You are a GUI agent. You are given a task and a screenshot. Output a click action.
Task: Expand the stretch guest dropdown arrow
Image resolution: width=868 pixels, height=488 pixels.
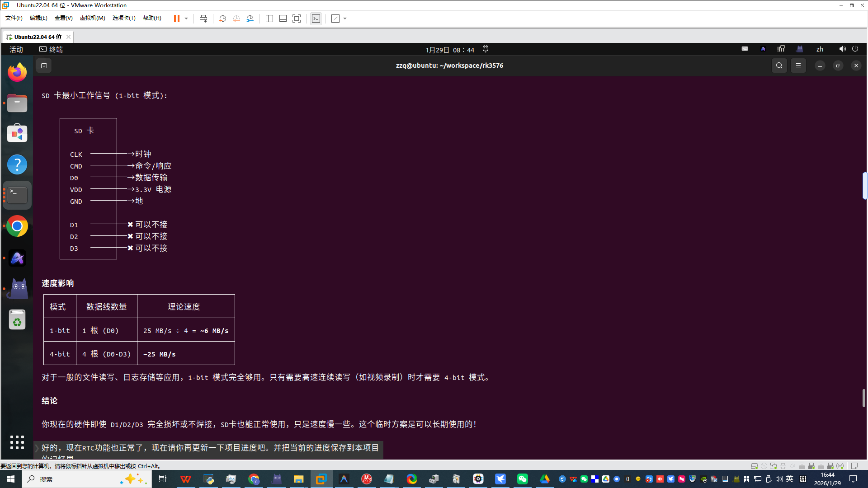tap(345, 19)
